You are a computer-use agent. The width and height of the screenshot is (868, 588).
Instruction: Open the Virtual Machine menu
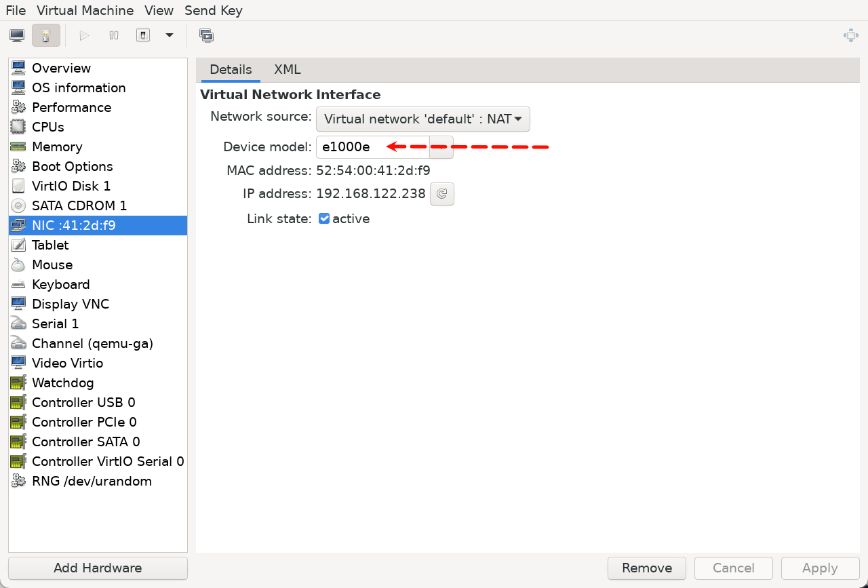click(x=85, y=10)
